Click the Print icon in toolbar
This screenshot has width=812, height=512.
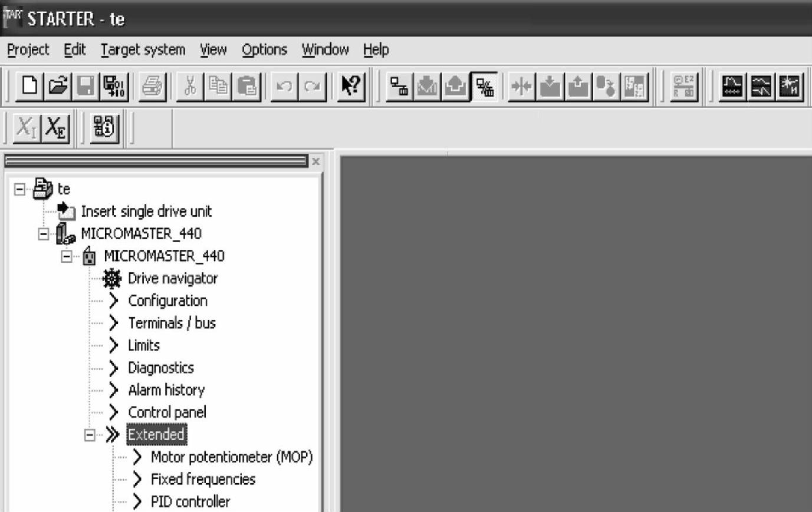pyautogui.click(x=152, y=87)
